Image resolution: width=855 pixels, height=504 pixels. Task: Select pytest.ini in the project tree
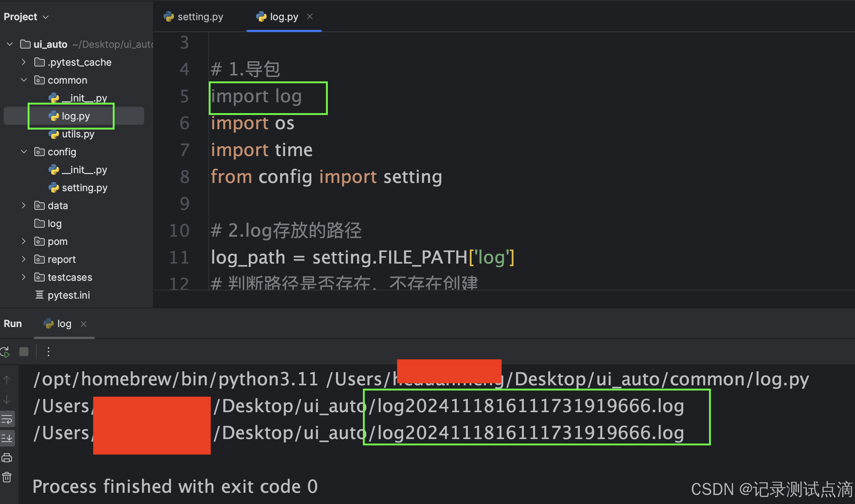coord(68,295)
